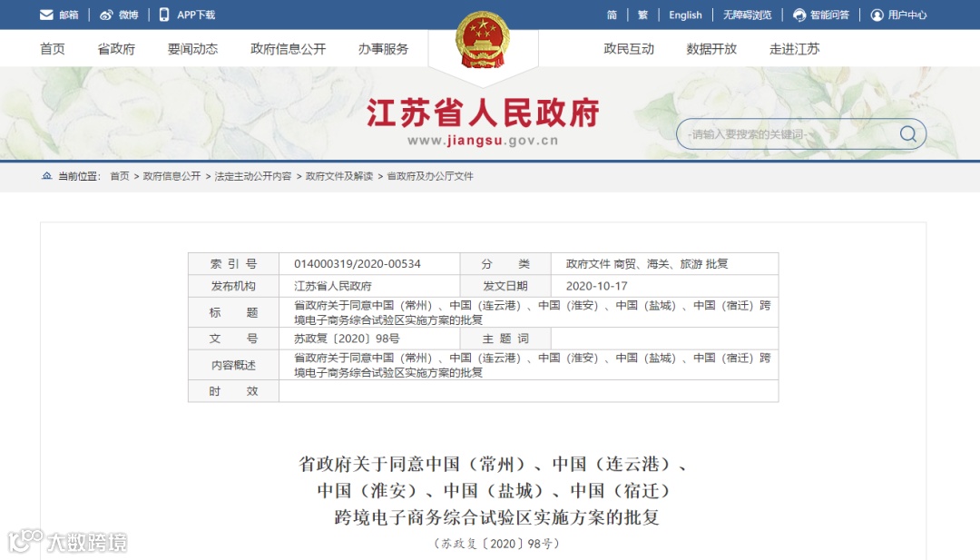This screenshot has height=560, width=980.
Task: Click the 发布机构 label cell
Action: (x=233, y=286)
